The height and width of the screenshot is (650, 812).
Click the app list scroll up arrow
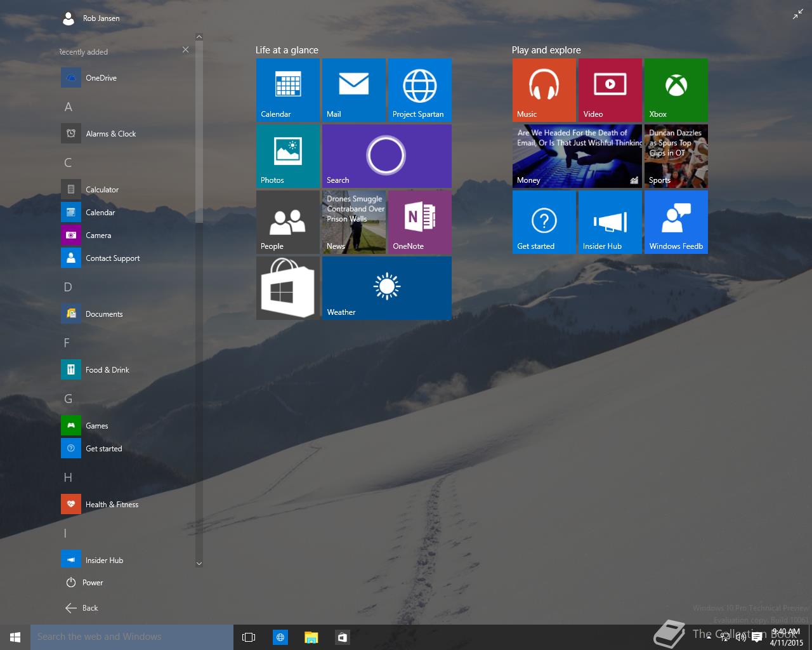coord(199,37)
